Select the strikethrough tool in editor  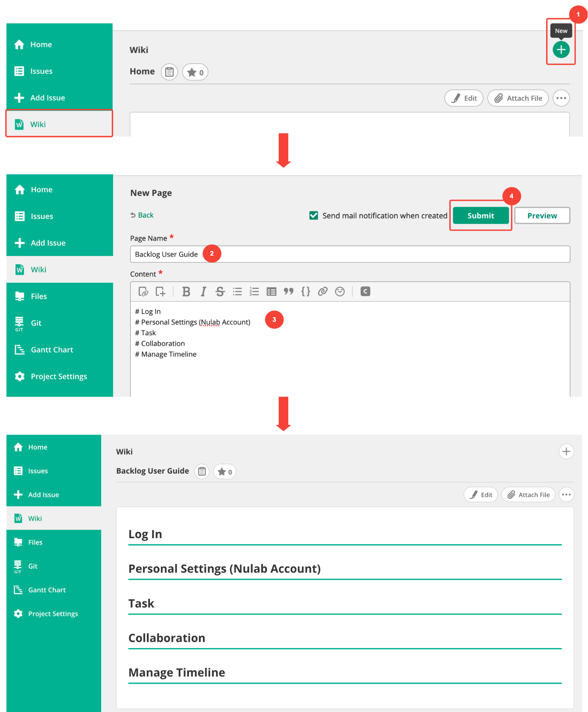(220, 292)
